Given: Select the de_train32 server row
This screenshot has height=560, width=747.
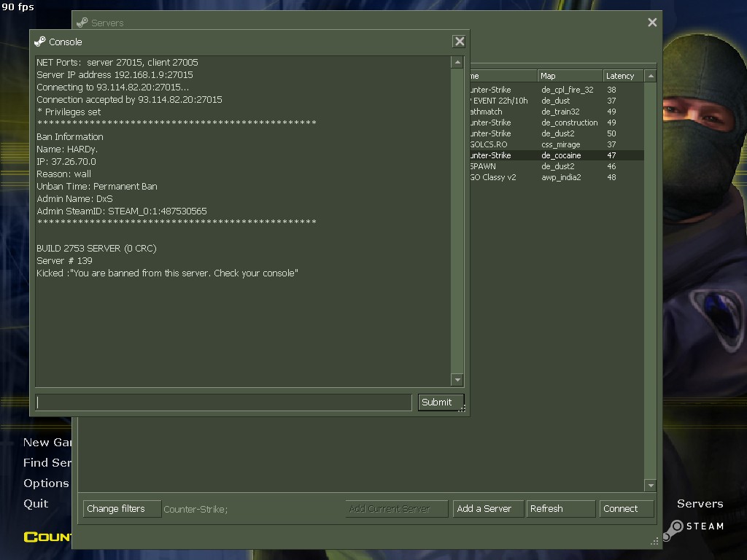Looking at the screenshot, I should 557,112.
